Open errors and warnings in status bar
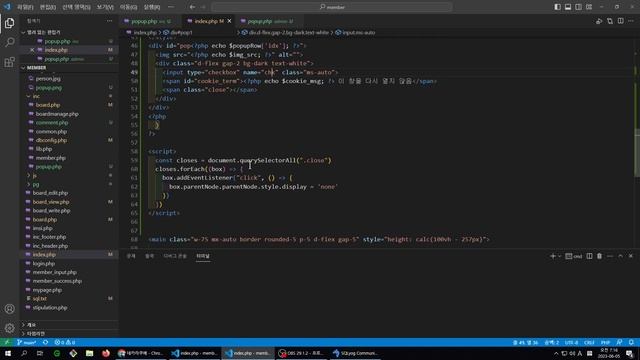640x360 pixels. 64,342
